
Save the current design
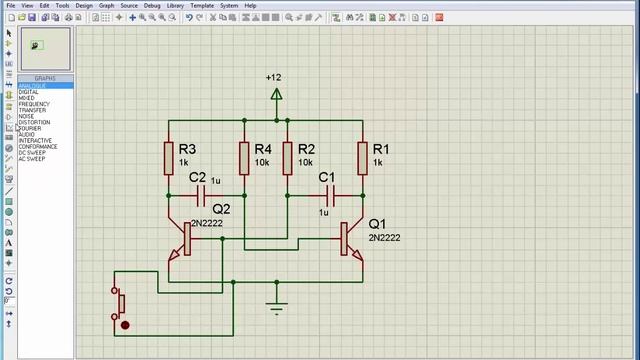pyautogui.click(x=32, y=18)
